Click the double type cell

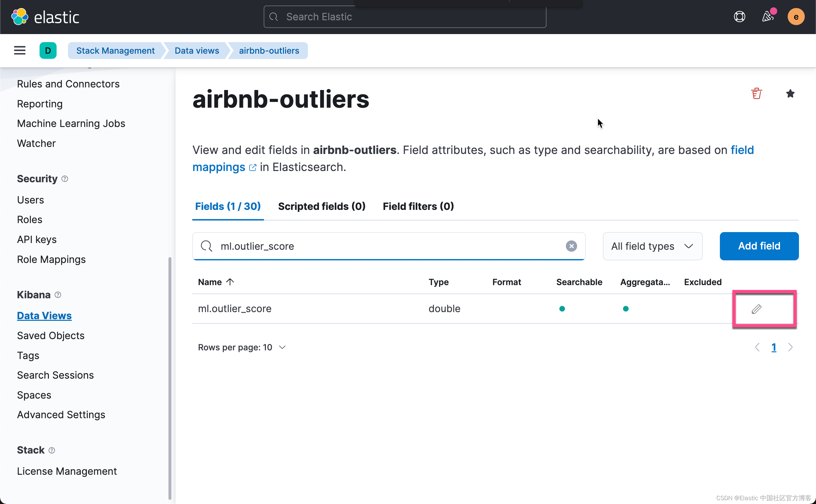444,309
